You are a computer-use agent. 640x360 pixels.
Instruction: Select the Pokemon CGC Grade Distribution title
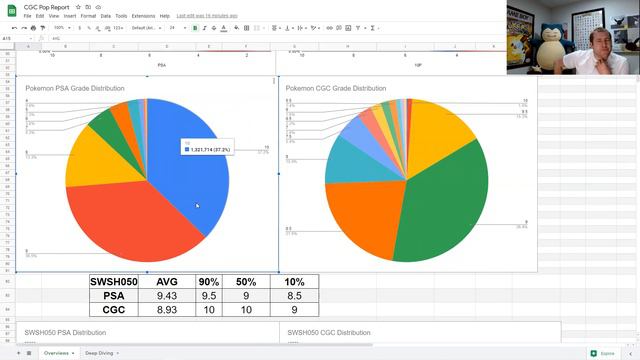pyautogui.click(x=336, y=88)
